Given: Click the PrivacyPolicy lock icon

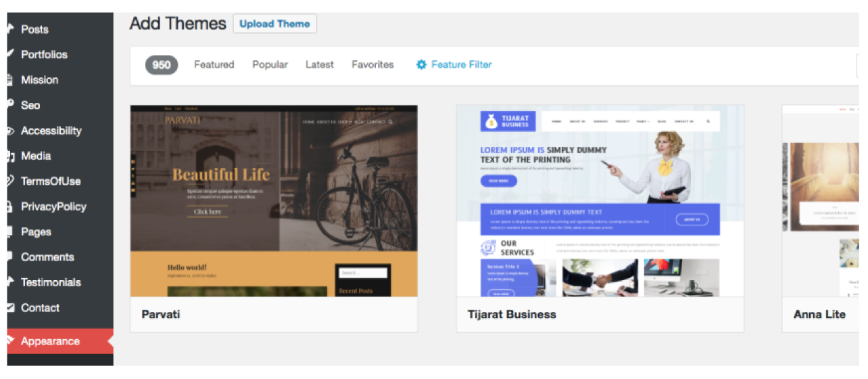Looking at the screenshot, I should [x=10, y=206].
